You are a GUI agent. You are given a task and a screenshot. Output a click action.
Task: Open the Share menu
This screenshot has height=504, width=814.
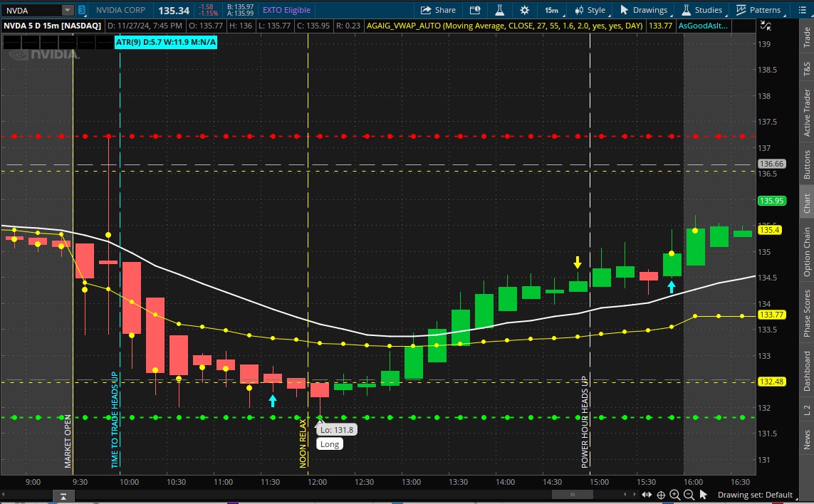click(438, 10)
